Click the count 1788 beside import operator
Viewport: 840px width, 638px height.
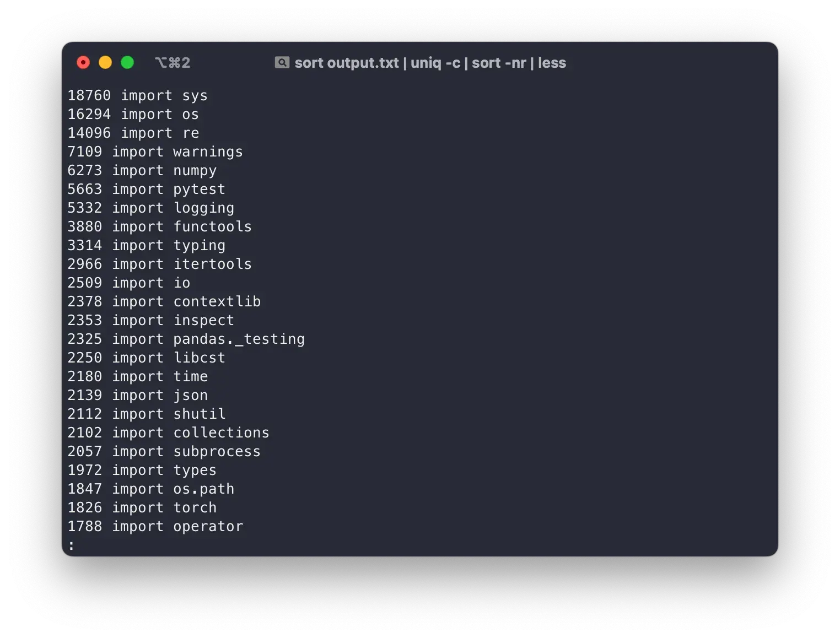tap(85, 526)
